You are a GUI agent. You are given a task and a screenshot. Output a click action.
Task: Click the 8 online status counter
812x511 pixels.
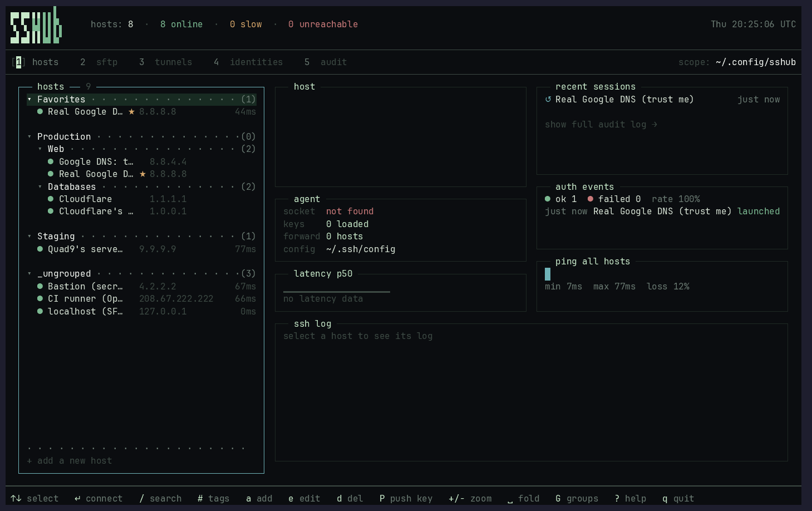point(181,24)
